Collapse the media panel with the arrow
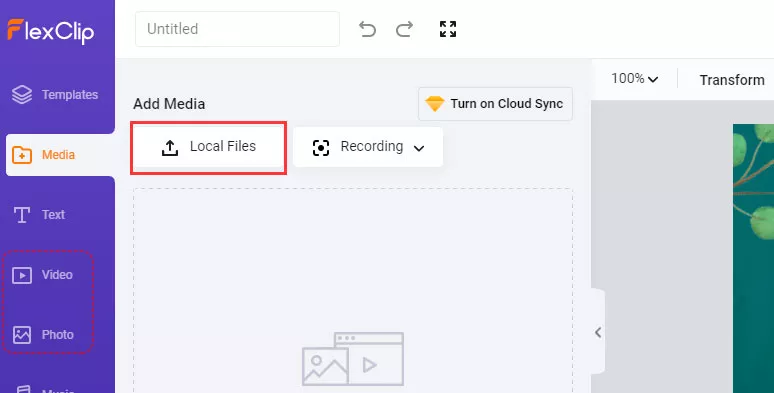 click(598, 332)
